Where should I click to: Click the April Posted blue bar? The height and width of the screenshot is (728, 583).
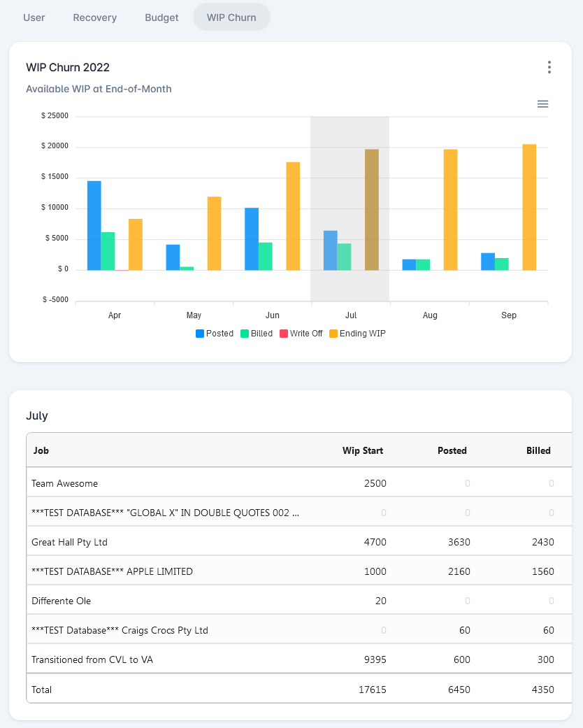[x=94, y=225]
